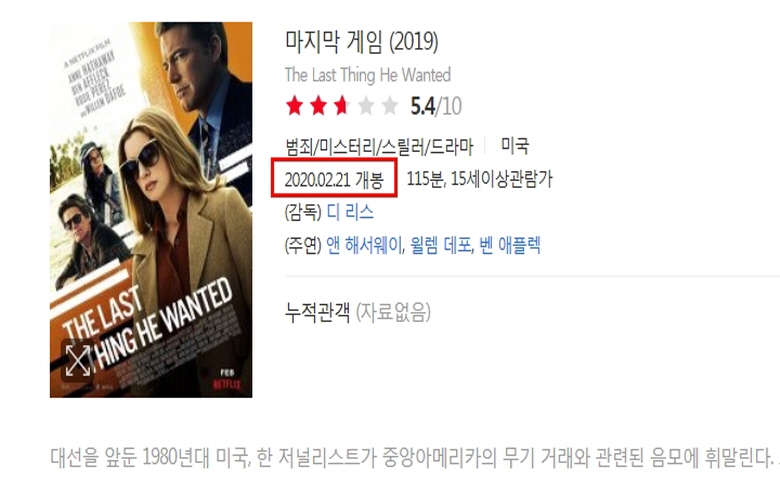This screenshot has height=481, width=780.
Task: Click the synopsis text starting with 대선을 앞둔
Action: coord(415,458)
